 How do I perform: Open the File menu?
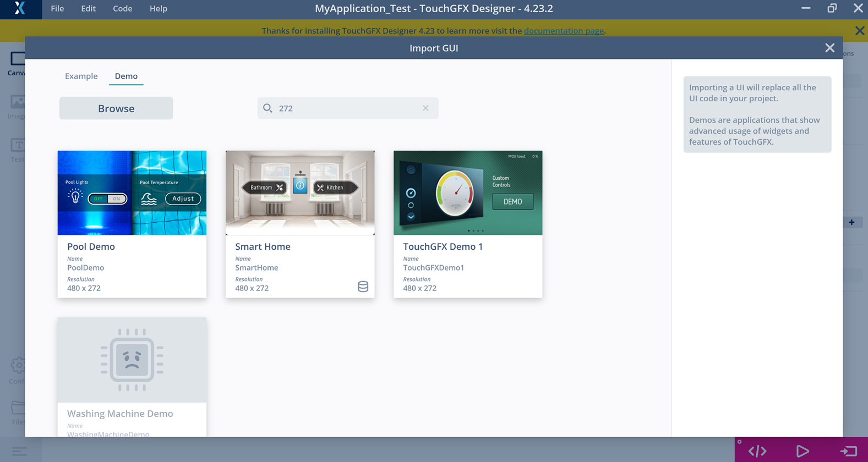click(57, 8)
